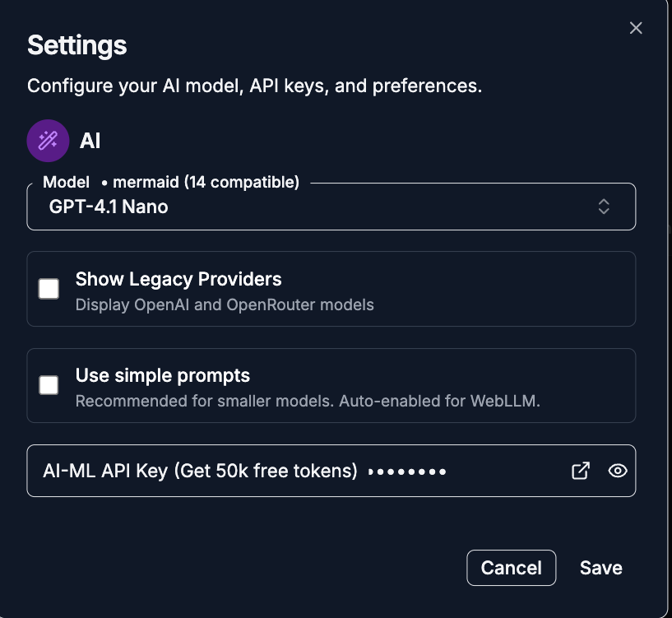Screen dimensions: 672x618
Task: Reveal the API key with eye icon
Action: (618, 471)
